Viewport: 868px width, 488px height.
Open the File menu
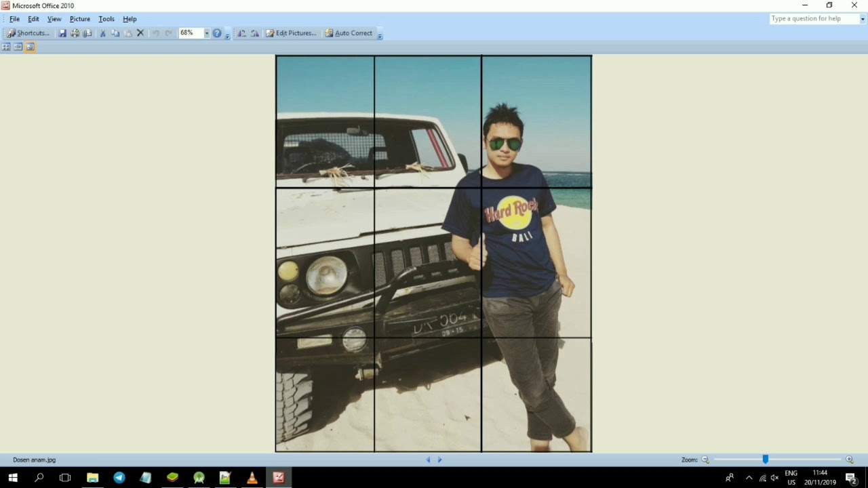click(14, 19)
